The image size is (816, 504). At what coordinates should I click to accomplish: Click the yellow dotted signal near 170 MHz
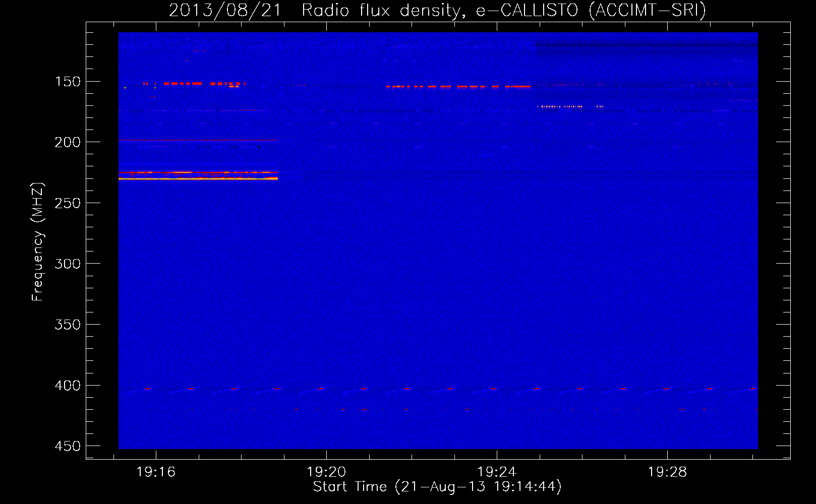570,106
